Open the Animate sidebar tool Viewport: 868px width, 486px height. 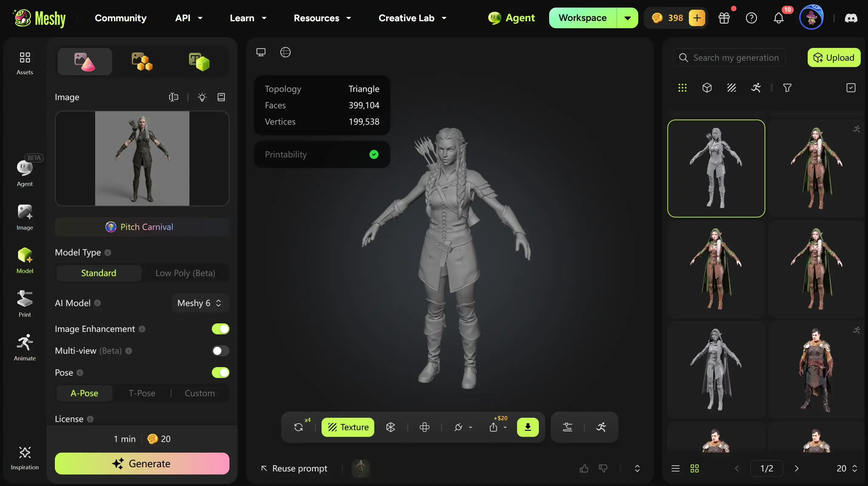(25, 347)
